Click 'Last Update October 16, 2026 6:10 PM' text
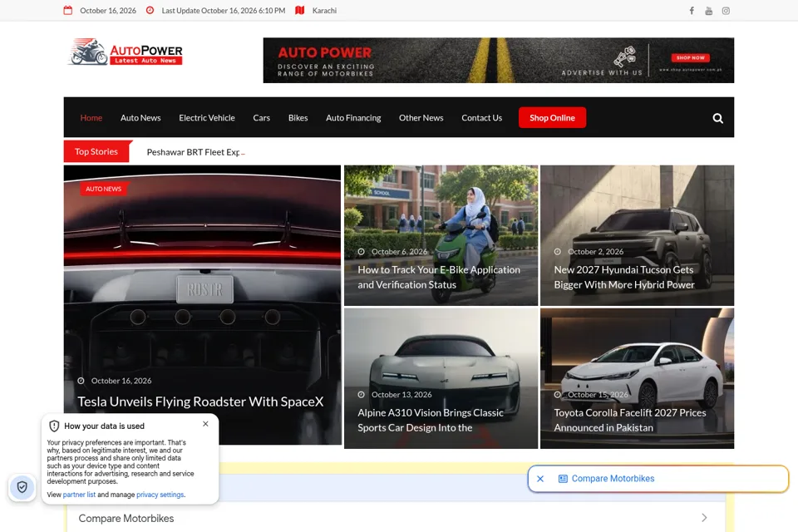Viewport: 798px width, 532px height. (x=224, y=11)
